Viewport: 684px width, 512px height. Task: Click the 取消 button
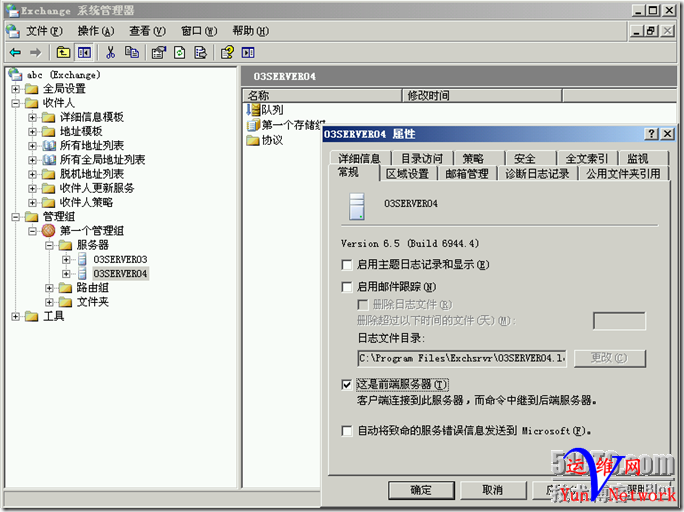[x=493, y=490]
